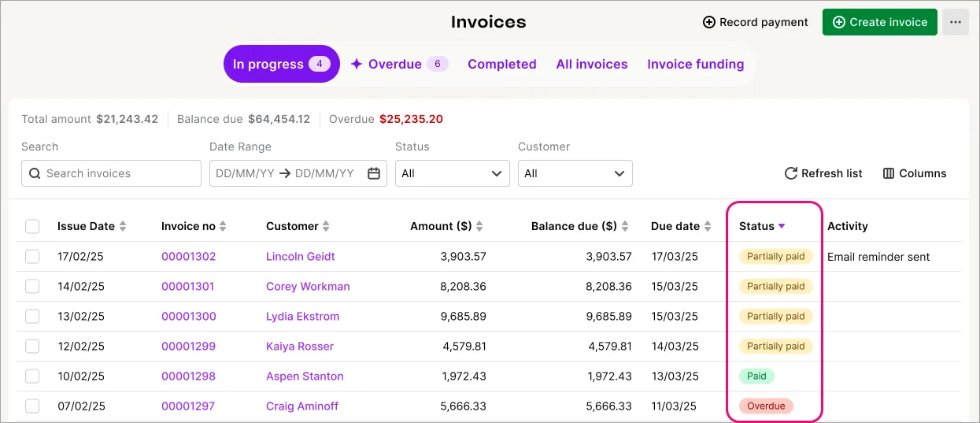Screen dimensions: 980x423
Task: Click the Create invoice button
Action: click(880, 22)
